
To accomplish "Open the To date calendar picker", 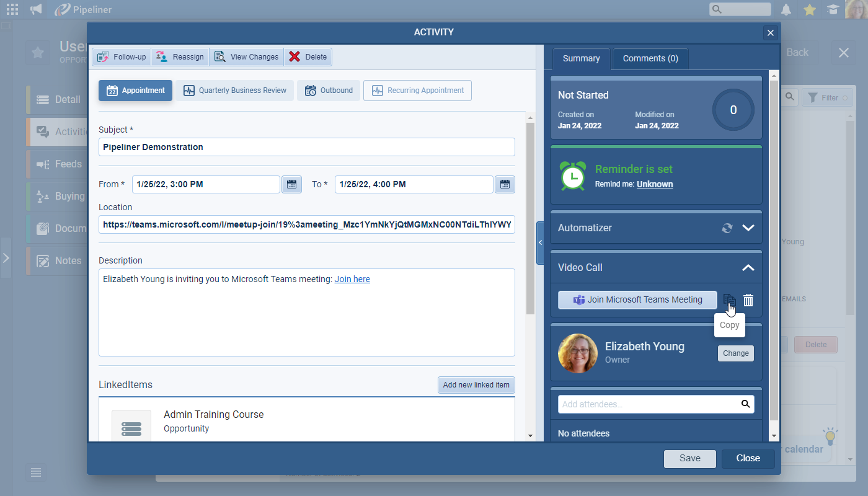I will (505, 184).
